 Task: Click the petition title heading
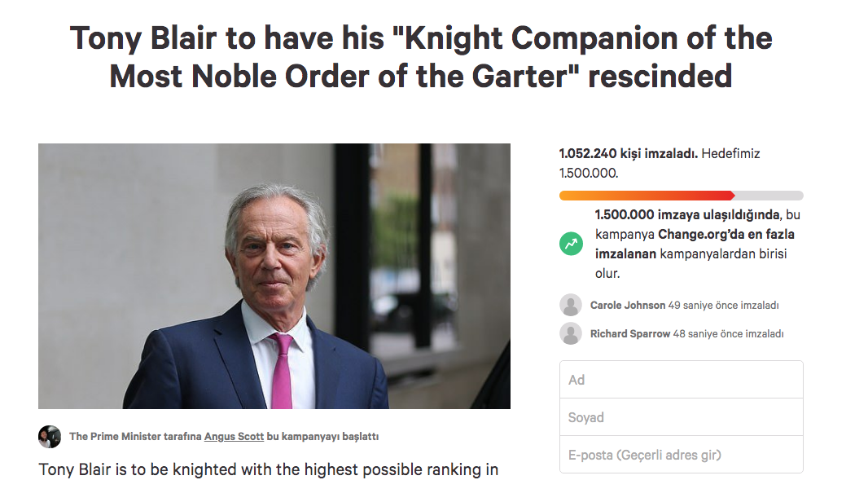pos(421,57)
